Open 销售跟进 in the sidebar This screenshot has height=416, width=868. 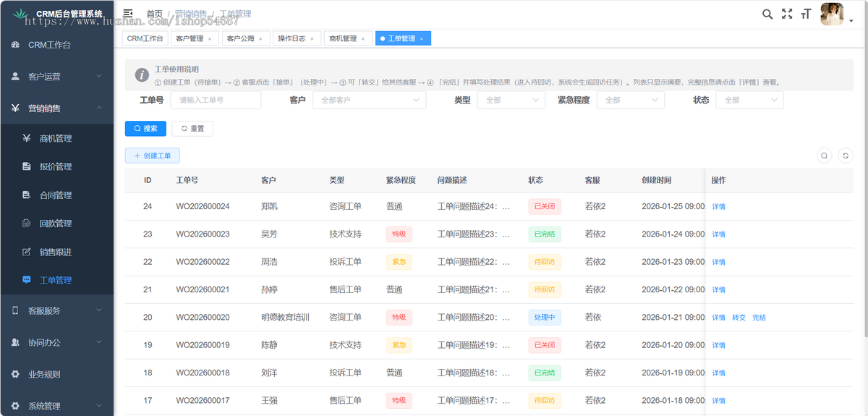[56, 252]
